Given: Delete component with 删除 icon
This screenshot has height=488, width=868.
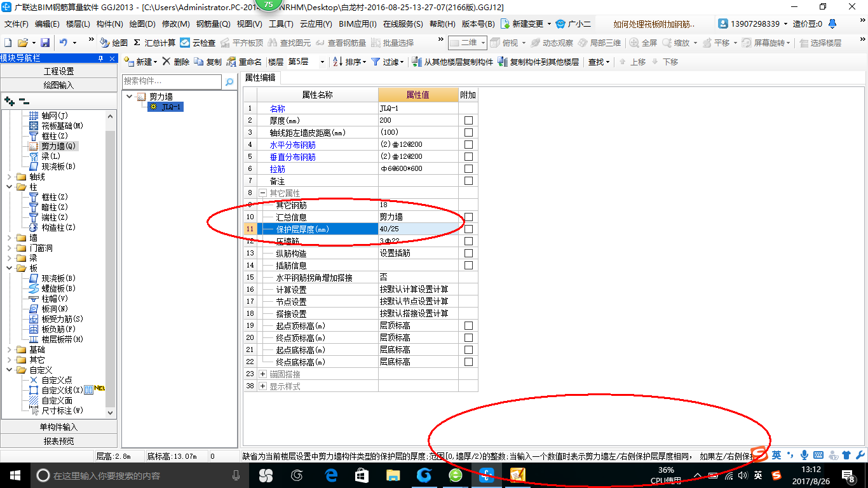Looking at the screenshot, I should (176, 62).
